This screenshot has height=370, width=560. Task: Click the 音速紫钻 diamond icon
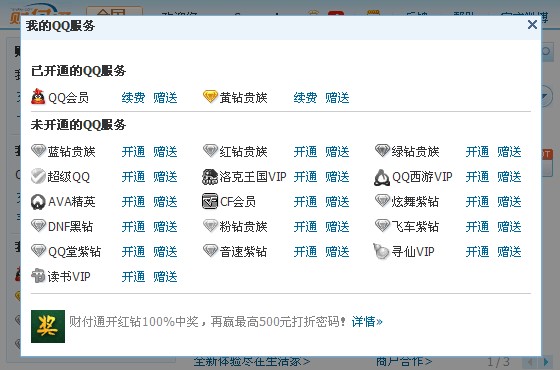pos(210,251)
